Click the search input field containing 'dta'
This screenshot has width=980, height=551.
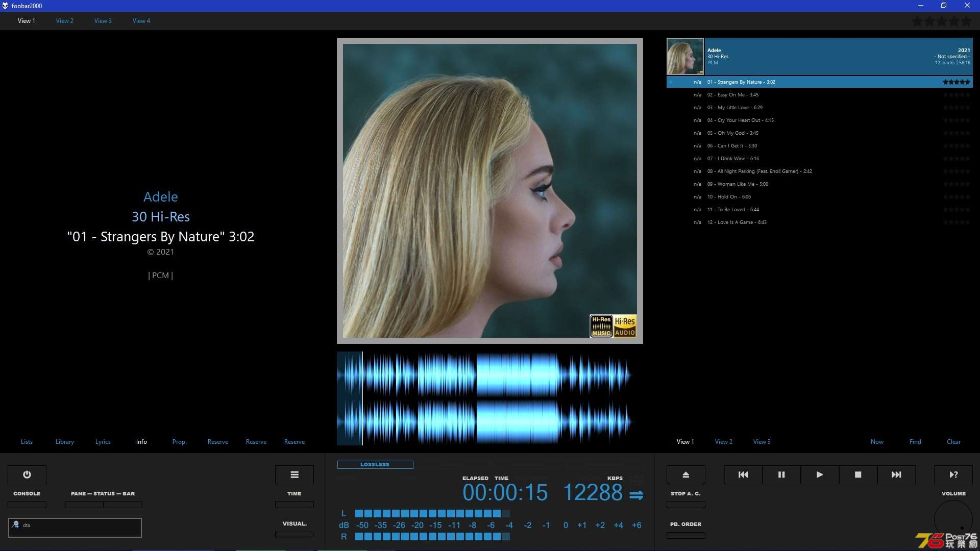[x=75, y=528]
